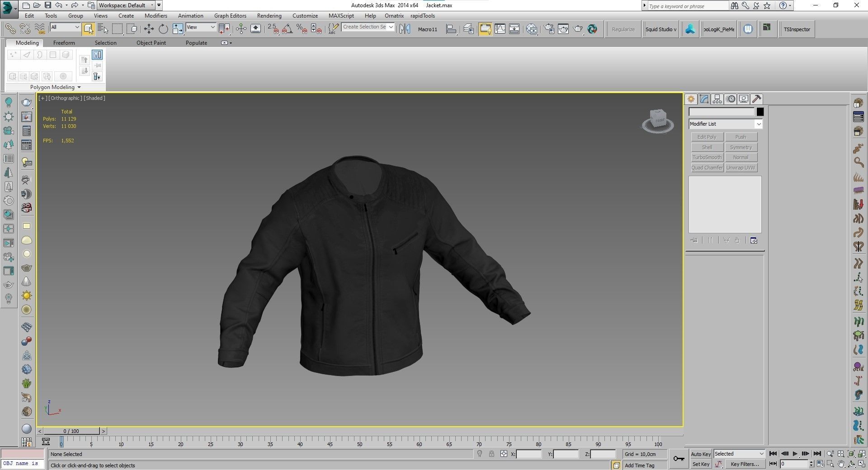Click the TurboSmooth modifier button
The image size is (868, 470).
707,157
